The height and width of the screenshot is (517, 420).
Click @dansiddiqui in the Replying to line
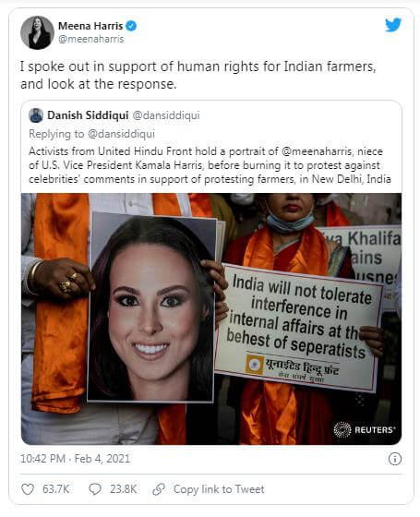[x=121, y=134]
